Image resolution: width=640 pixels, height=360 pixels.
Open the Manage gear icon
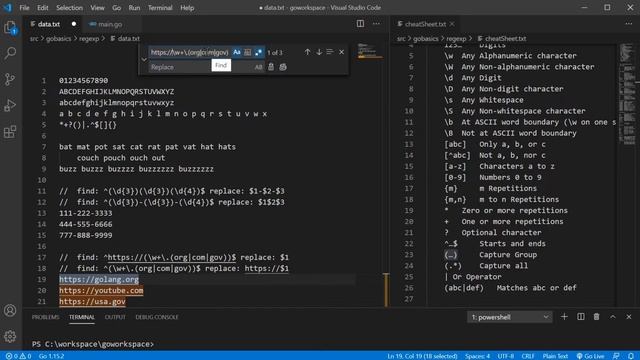(x=10, y=336)
